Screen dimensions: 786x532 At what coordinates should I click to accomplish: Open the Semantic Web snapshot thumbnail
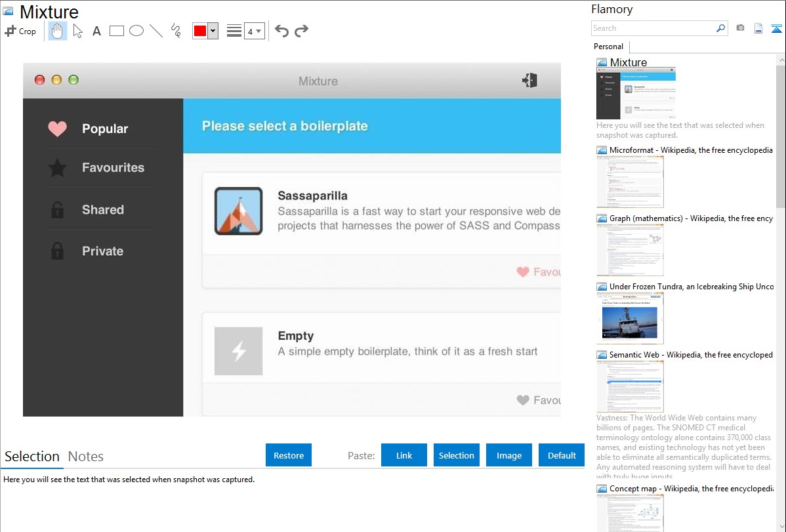click(630, 386)
